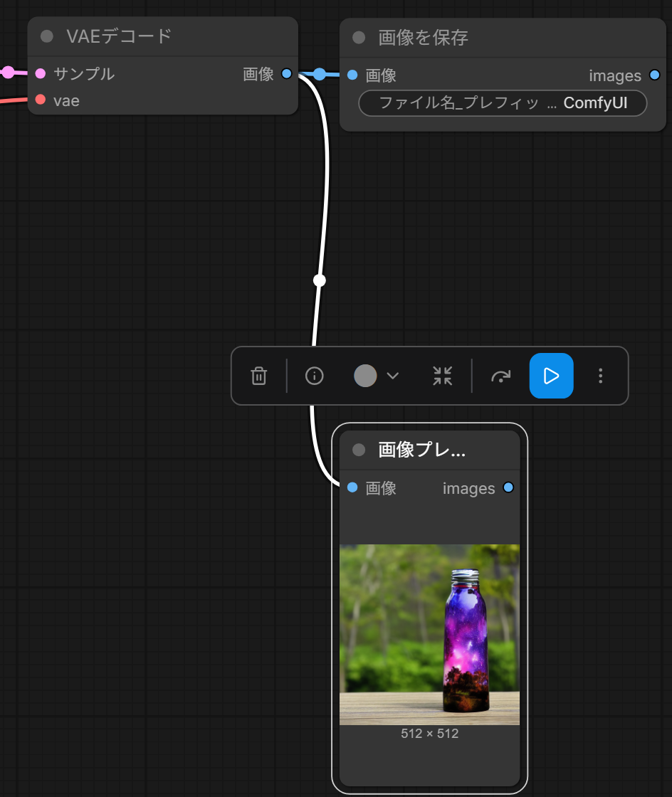Viewport: 672px width, 797px height.
Task: Click the blue link midpoint dot
Action: click(319, 74)
